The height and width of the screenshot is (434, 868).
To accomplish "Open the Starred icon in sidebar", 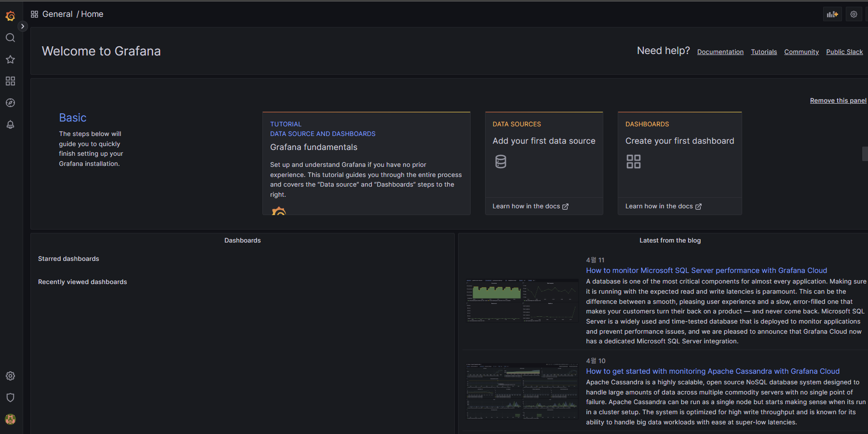I will (10, 59).
